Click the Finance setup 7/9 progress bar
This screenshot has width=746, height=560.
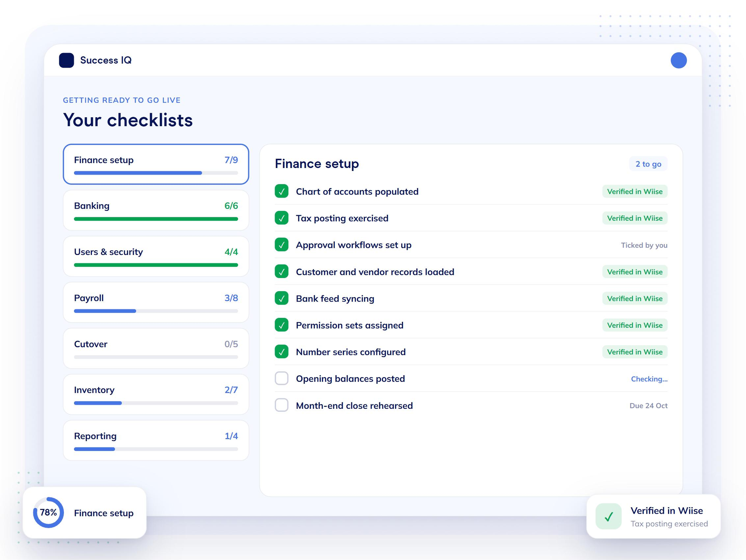[156, 173]
